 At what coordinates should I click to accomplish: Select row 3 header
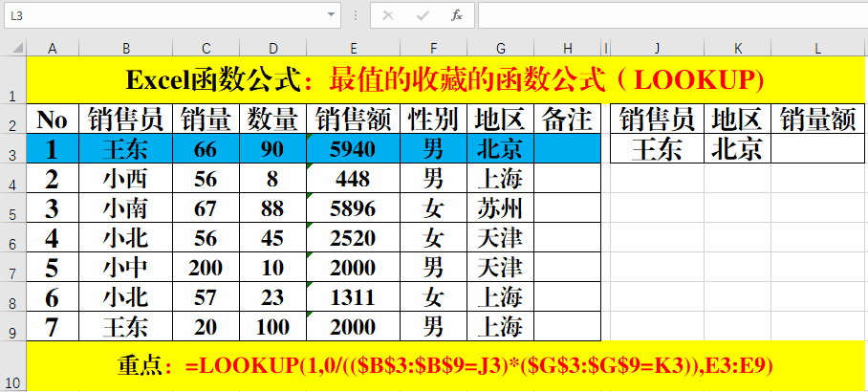[13, 148]
